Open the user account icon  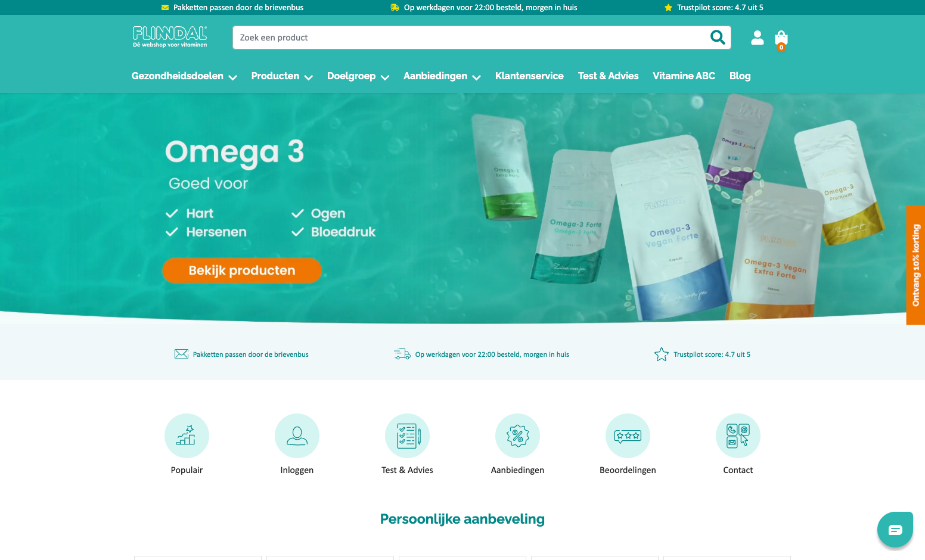click(758, 38)
